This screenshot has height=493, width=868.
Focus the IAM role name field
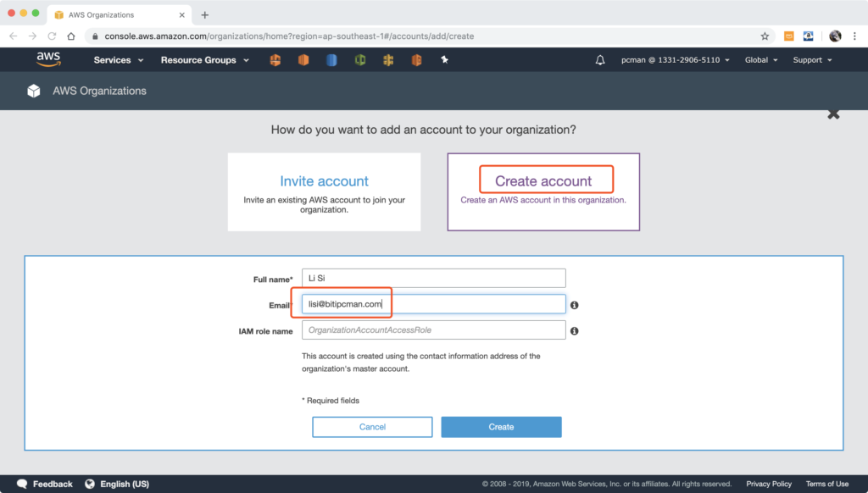pyautogui.click(x=433, y=330)
